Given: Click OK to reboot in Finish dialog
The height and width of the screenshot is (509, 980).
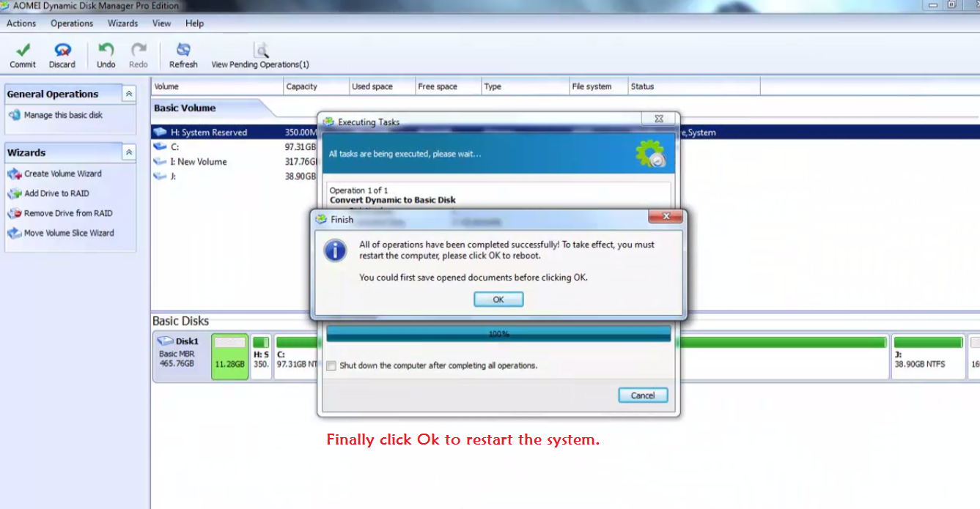Looking at the screenshot, I should pyautogui.click(x=498, y=299).
